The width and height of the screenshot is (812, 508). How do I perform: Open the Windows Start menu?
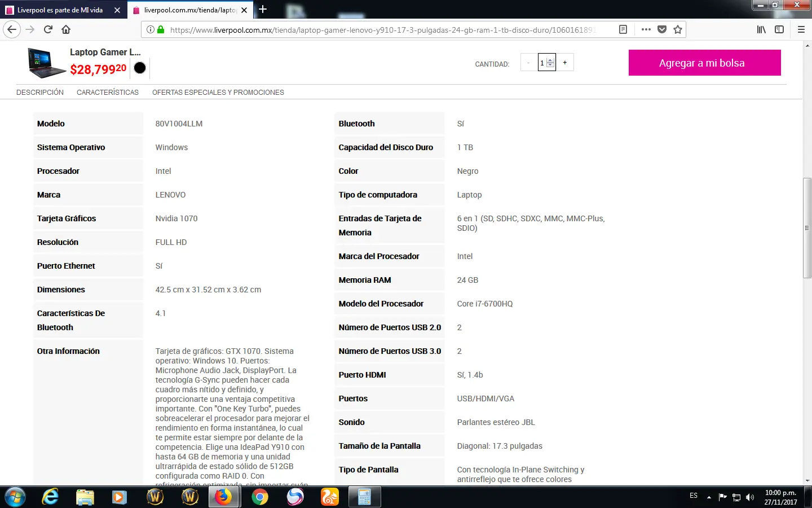[x=15, y=497]
